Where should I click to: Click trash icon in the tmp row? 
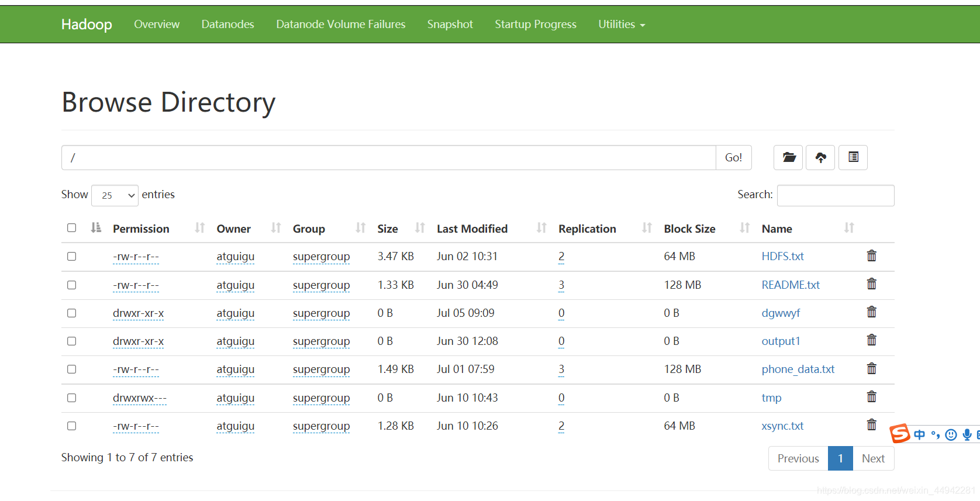tap(871, 397)
